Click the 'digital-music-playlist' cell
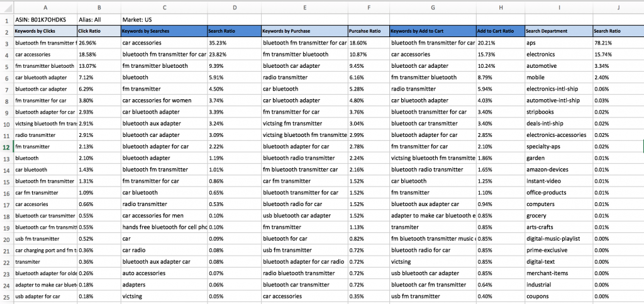This screenshot has height=304, width=644. (x=559, y=239)
